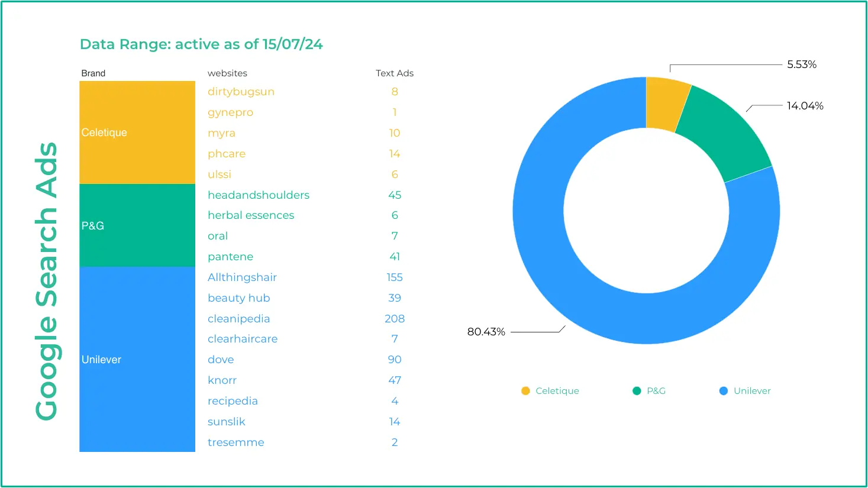The width and height of the screenshot is (868, 488).
Task: Click the clearhaircare website row
Action: (x=243, y=339)
